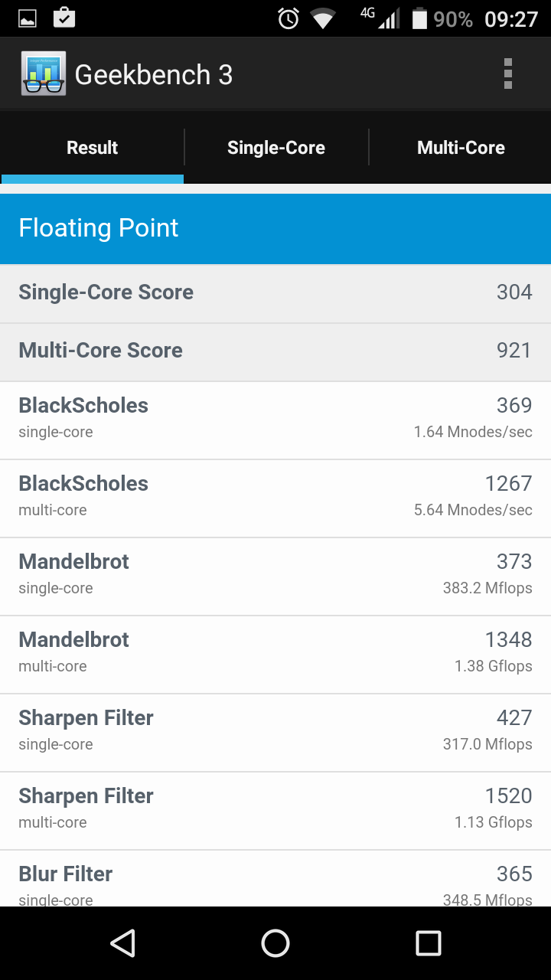Tap the Floating Point section header
The image size is (551, 980).
[275, 228]
